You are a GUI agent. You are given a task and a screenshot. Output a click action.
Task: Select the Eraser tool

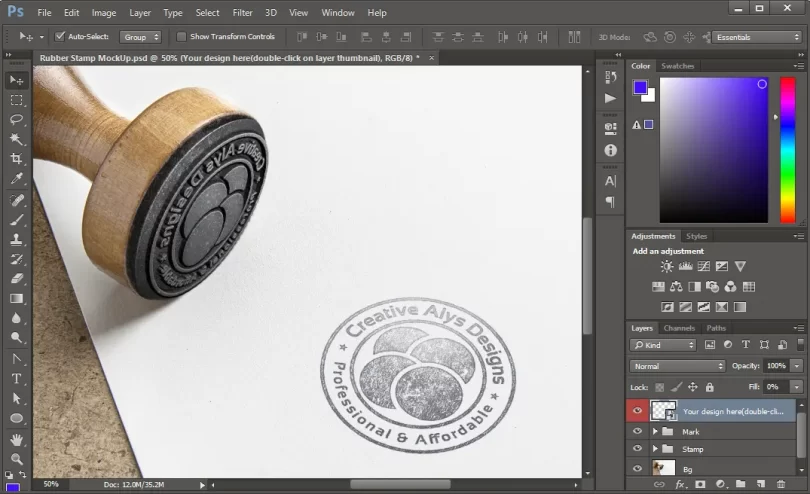click(17, 279)
